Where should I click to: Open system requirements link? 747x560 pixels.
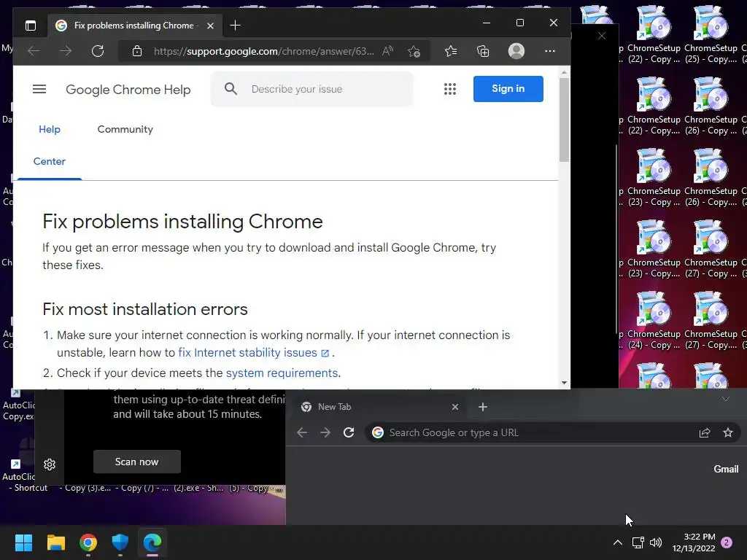point(282,373)
